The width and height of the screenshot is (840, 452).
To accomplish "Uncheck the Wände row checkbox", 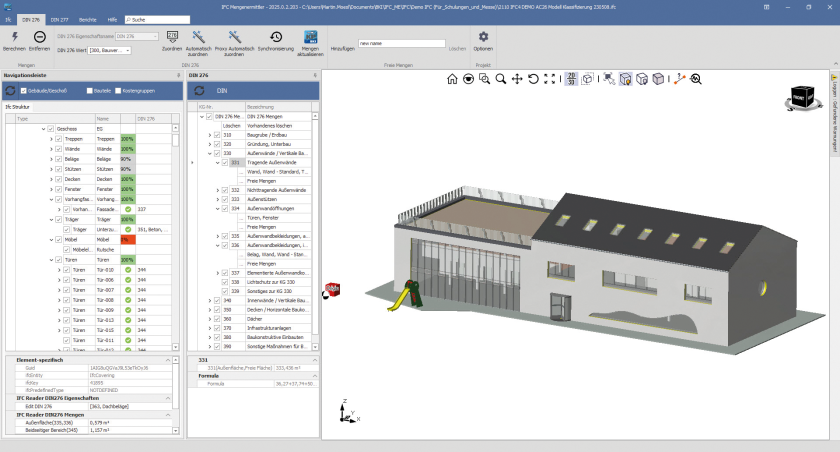I will point(59,149).
